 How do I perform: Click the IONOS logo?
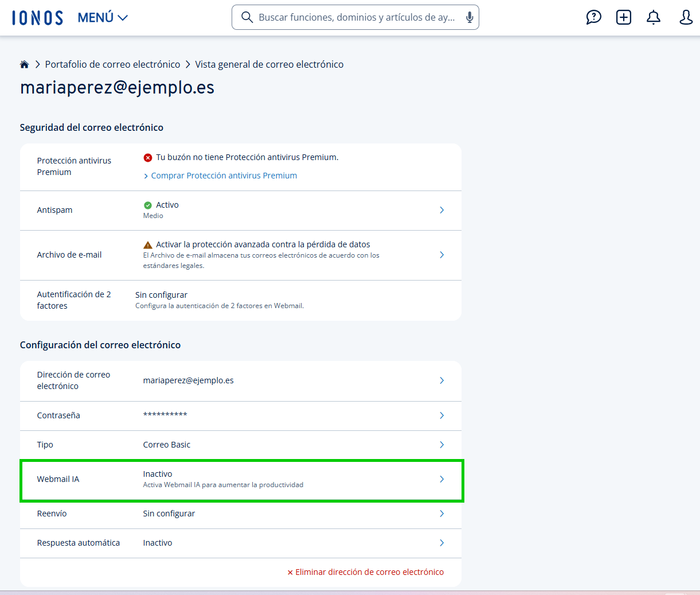point(37,18)
